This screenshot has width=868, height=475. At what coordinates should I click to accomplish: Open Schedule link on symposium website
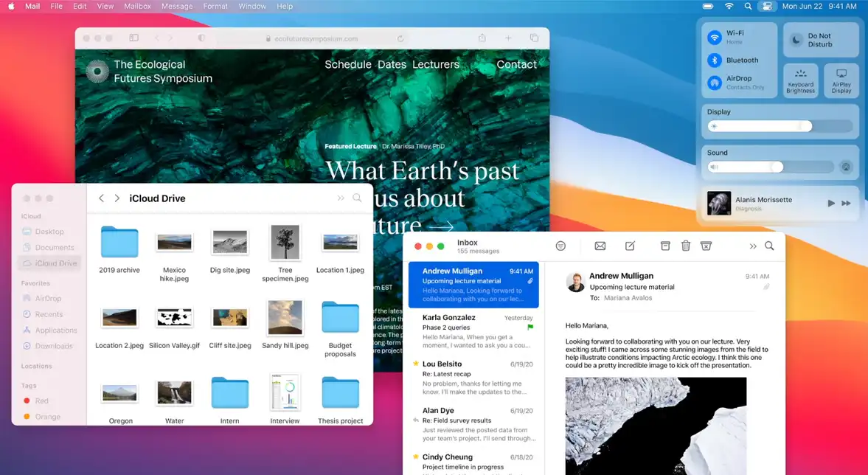tap(347, 64)
